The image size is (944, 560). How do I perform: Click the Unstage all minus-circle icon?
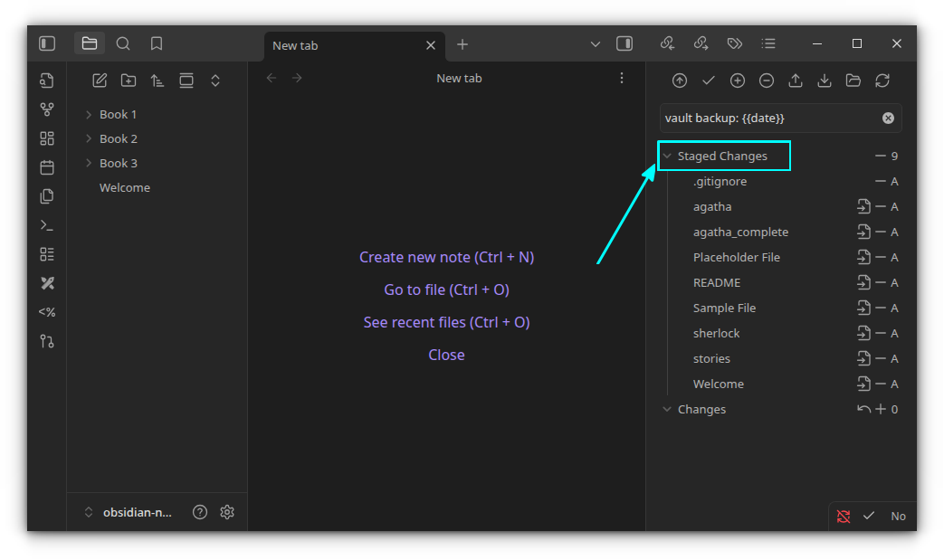point(767,81)
